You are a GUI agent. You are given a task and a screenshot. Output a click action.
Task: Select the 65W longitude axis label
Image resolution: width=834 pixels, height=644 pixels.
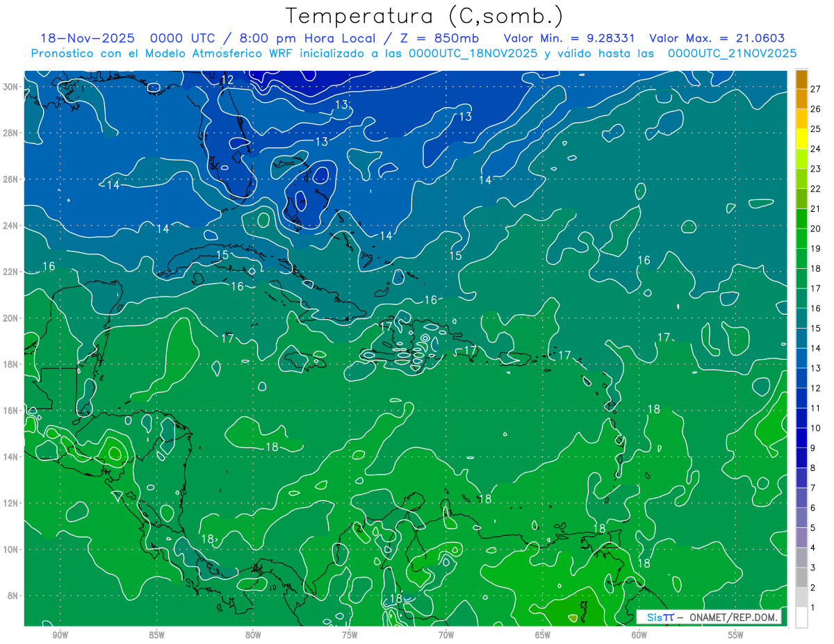pyautogui.click(x=543, y=636)
